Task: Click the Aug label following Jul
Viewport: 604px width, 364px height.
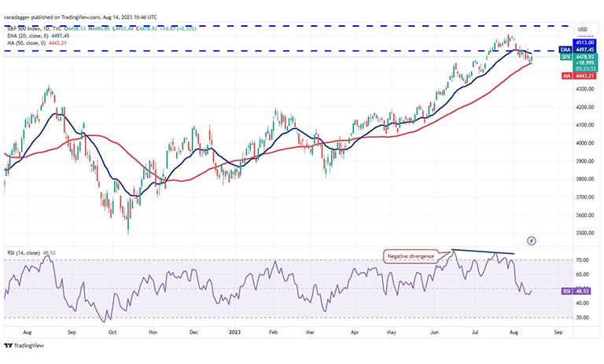Action: pyautogui.click(x=513, y=332)
